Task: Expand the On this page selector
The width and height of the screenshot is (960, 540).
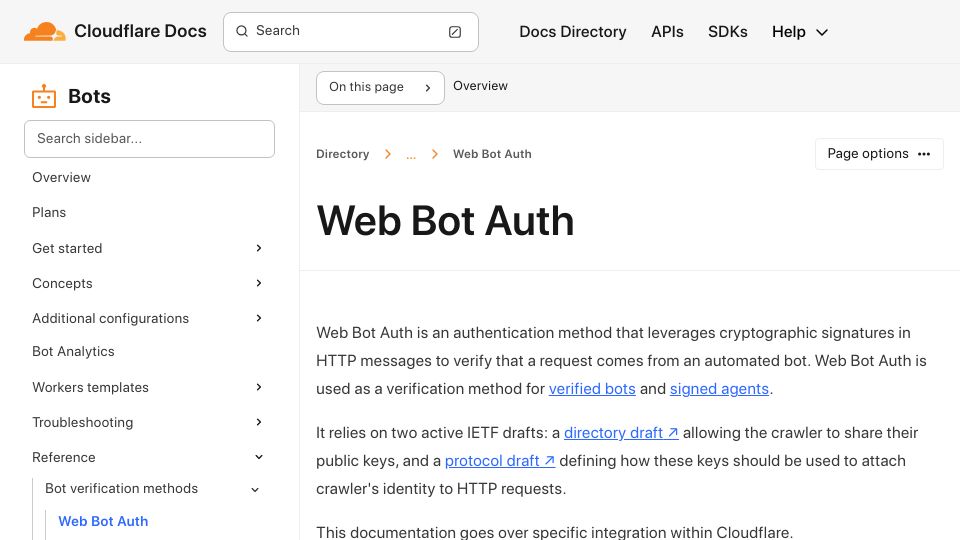Action: pyautogui.click(x=380, y=88)
